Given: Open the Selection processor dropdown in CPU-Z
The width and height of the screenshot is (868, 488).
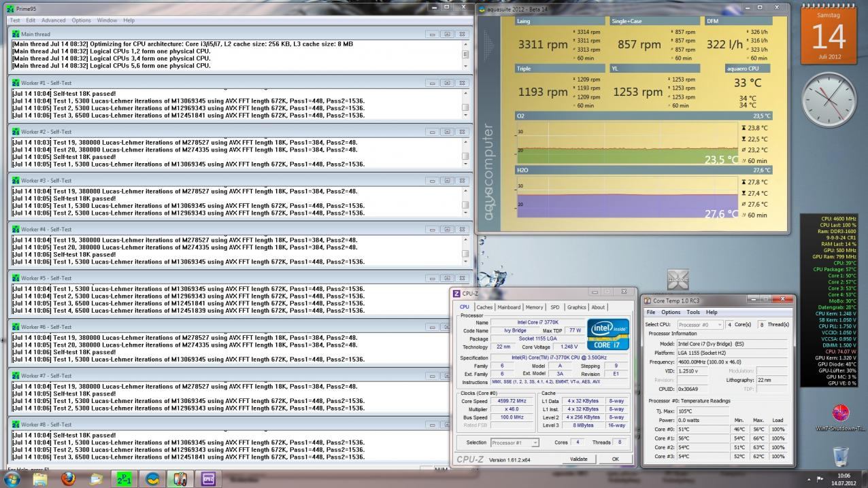Looking at the screenshot, I should 515,442.
